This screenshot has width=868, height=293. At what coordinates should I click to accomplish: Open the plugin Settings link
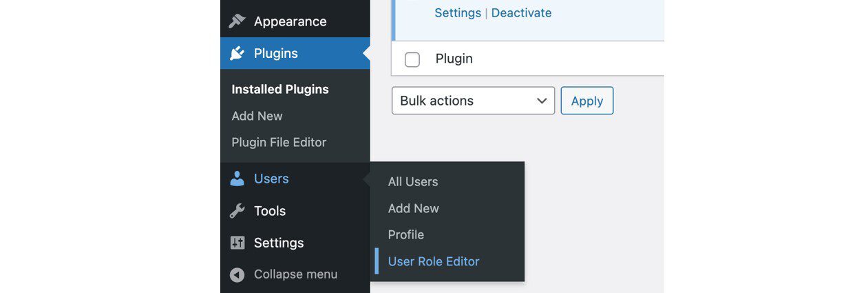pyautogui.click(x=458, y=13)
